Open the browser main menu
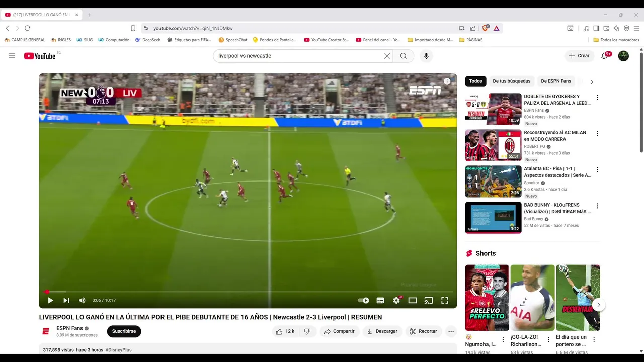This screenshot has width=644, height=362. (636, 28)
